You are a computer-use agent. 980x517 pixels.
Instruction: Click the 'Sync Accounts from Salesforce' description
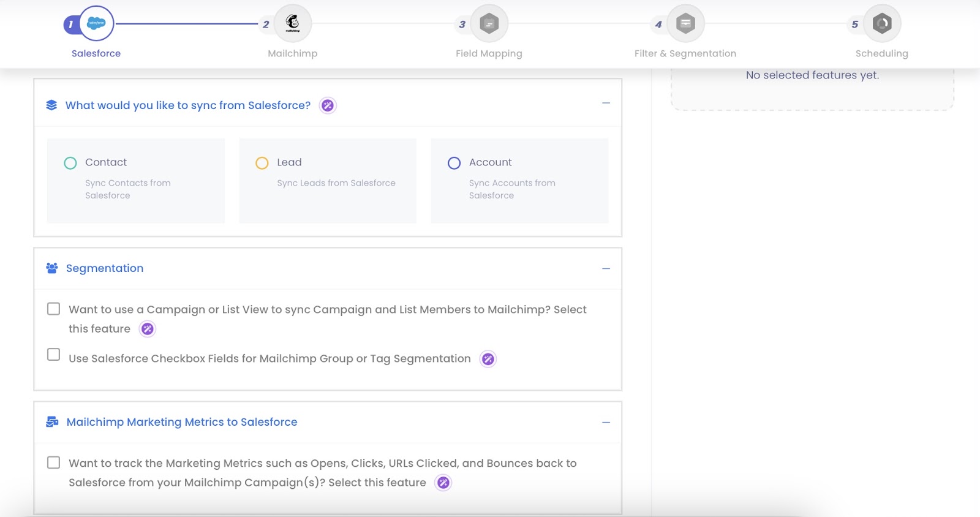[x=512, y=189]
